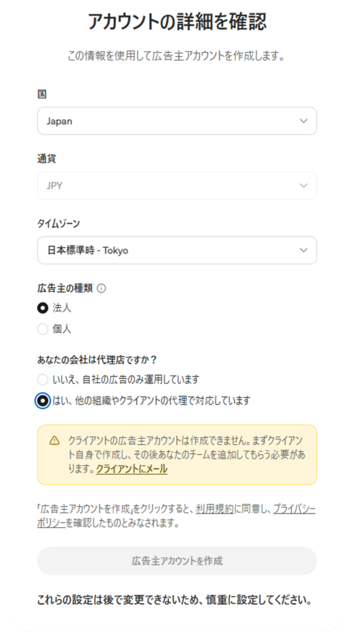Click the chevron arrow in Japan country field

click(x=304, y=121)
